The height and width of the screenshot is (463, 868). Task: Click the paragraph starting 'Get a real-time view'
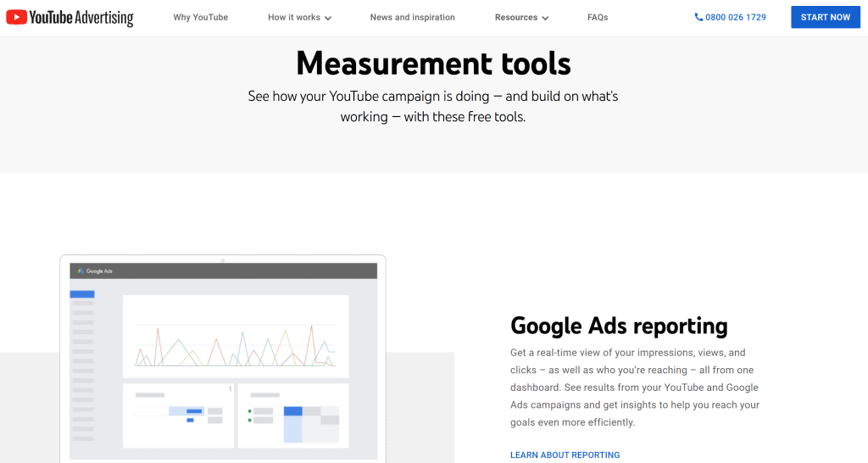pos(635,388)
